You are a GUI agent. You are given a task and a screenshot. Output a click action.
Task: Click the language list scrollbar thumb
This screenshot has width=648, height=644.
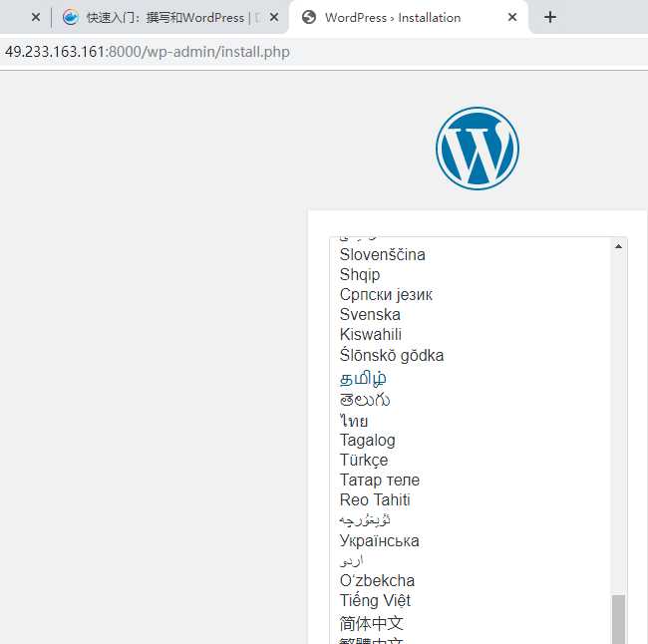pyautogui.click(x=619, y=619)
